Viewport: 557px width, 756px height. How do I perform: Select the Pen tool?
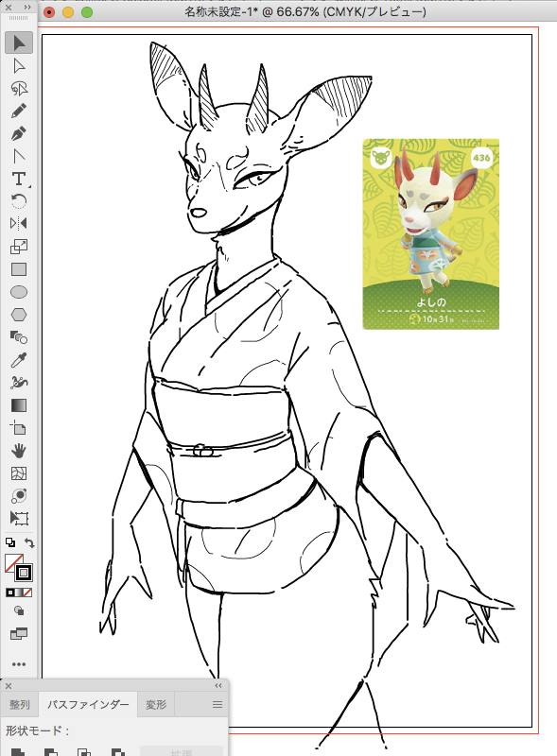coord(19,133)
